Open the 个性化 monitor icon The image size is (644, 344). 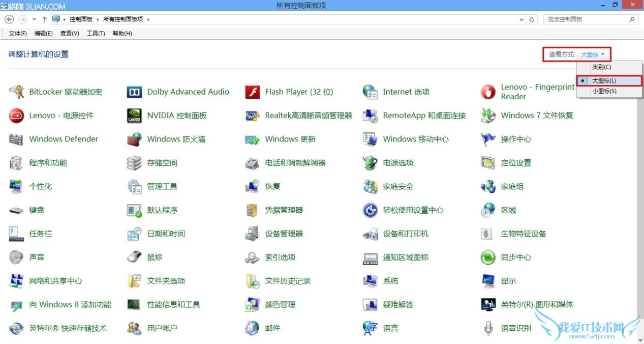coord(16,186)
